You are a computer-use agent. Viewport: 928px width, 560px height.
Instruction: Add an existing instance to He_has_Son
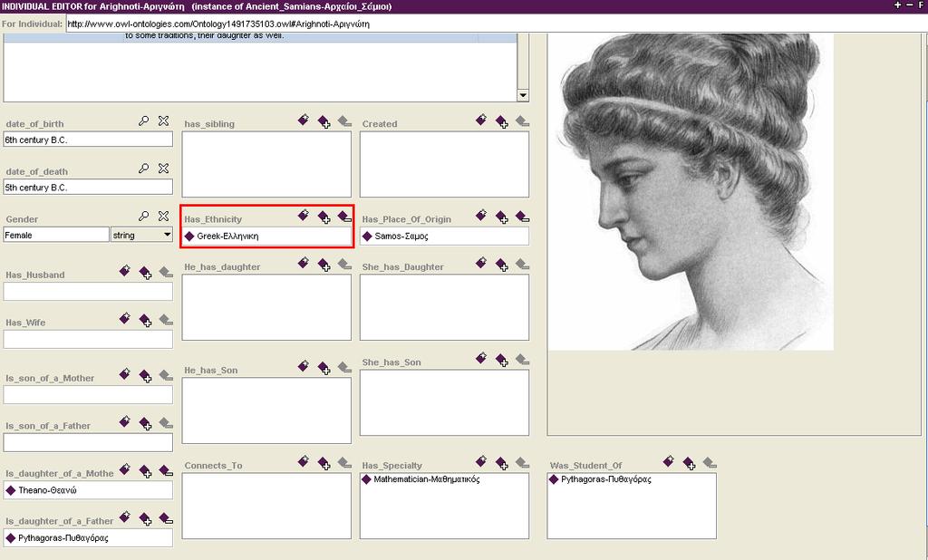tap(324, 368)
